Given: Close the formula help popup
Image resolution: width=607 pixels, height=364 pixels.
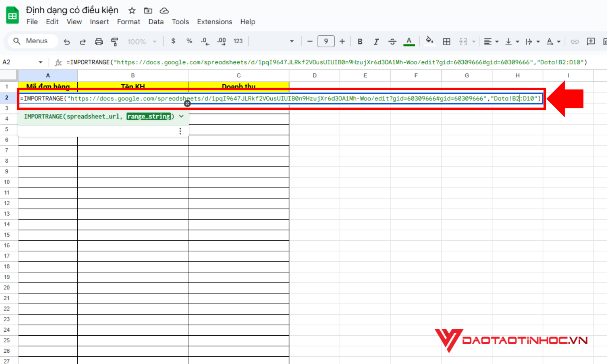Looking at the screenshot, I should tap(187, 104).
